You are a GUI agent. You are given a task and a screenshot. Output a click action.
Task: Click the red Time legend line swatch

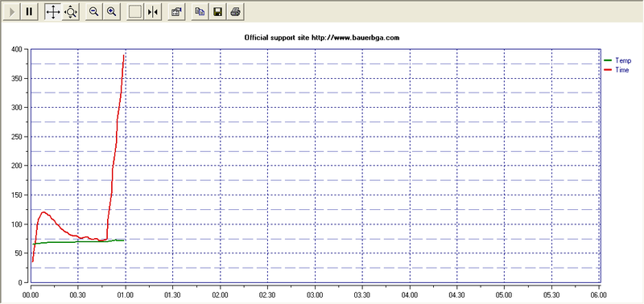(x=608, y=70)
